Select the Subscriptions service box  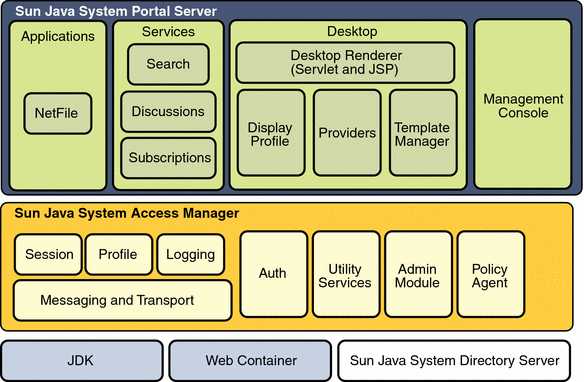[x=168, y=158]
